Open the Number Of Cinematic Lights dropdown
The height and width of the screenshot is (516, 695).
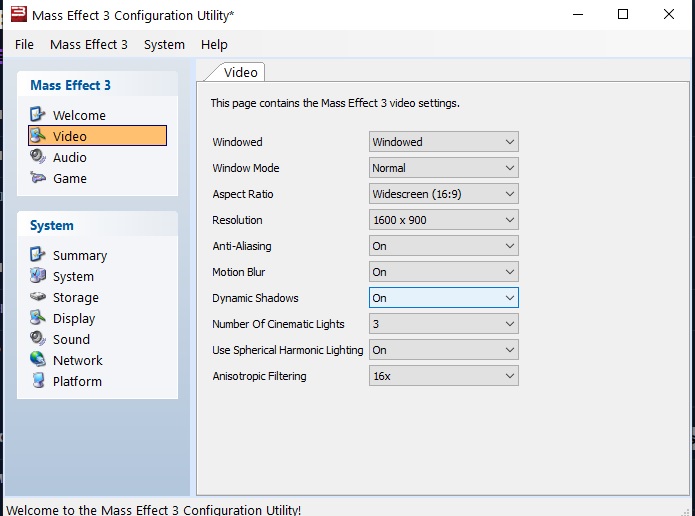(444, 324)
